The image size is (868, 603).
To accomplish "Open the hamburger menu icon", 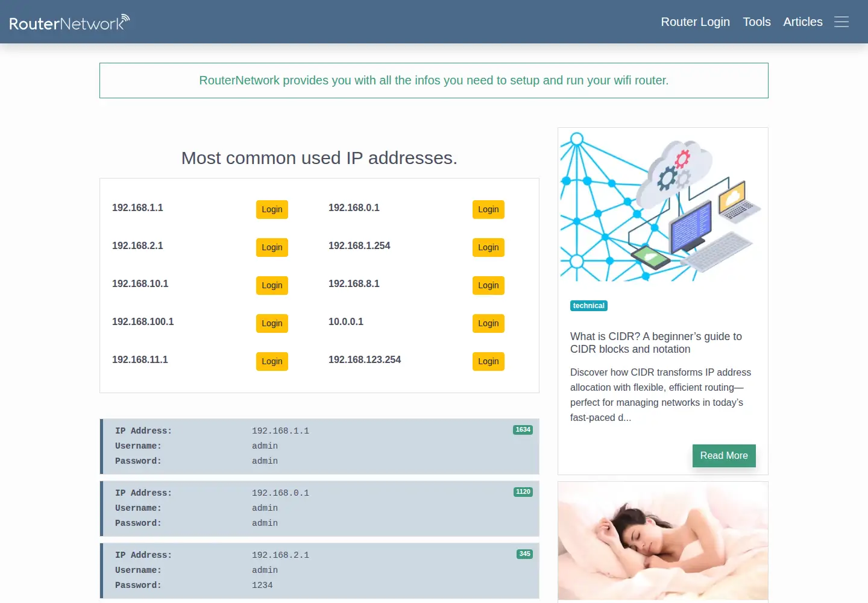I will click(x=841, y=22).
